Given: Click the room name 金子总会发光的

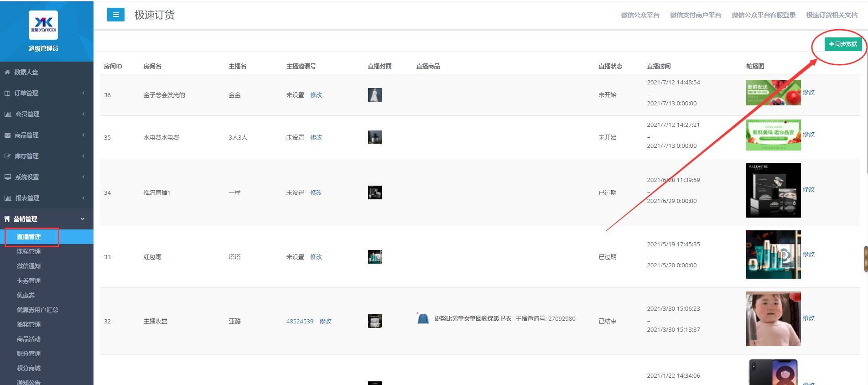Looking at the screenshot, I should pos(164,95).
